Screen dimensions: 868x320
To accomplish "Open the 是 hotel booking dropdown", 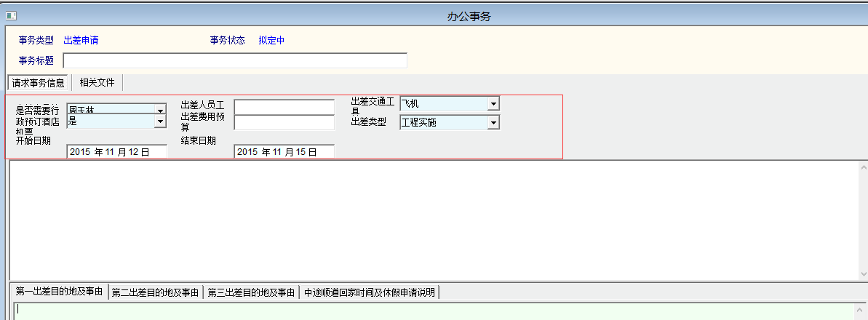I will [x=160, y=121].
